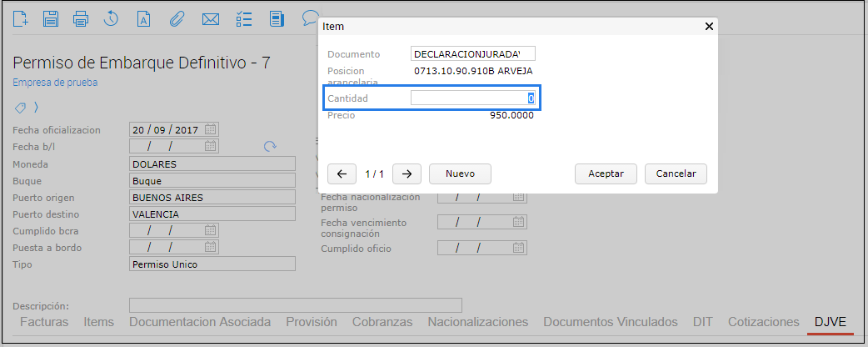Click the envelope email icon
The height and width of the screenshot is (347, 868).
tap(211, 18)
